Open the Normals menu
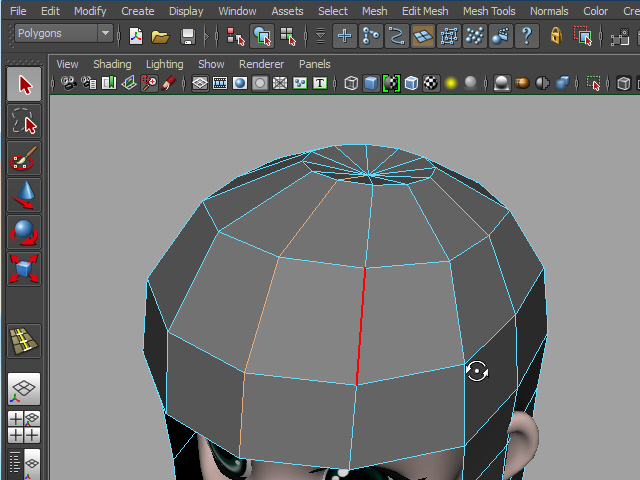The width and height of the screenshot is (640, 480). tap(549, 11)
